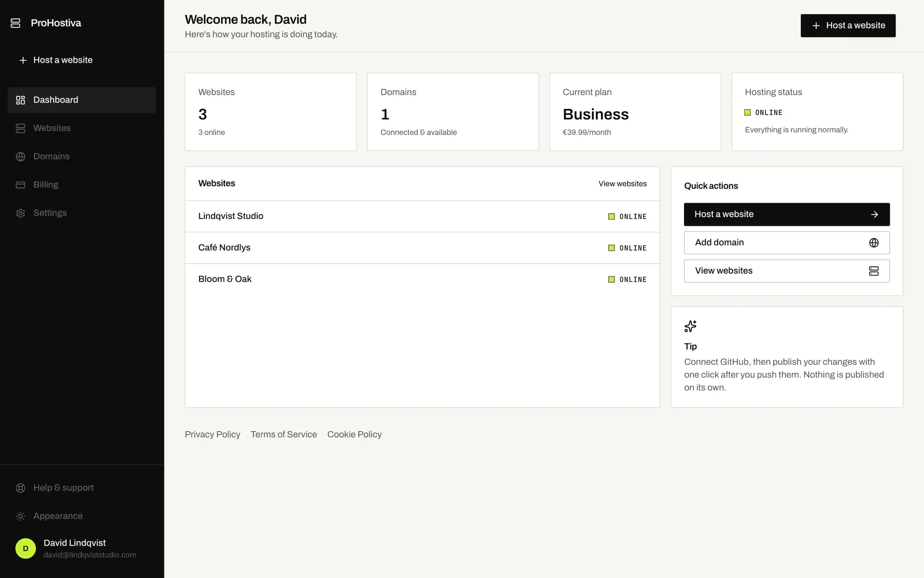924x578 pixels.
Task: Click the Domains count card
Action: (x=453, y=112)
